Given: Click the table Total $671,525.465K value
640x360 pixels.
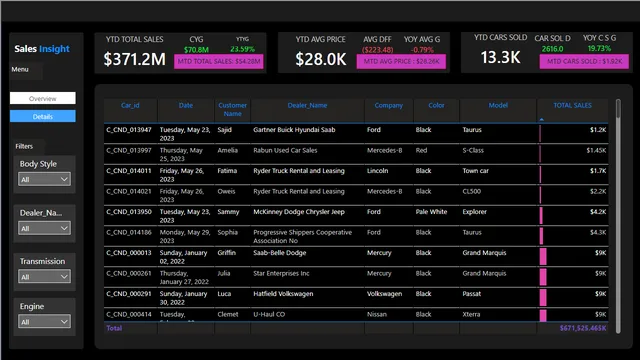Looking at the screenshot, I should pyautogui.click(x=583, y=328).
